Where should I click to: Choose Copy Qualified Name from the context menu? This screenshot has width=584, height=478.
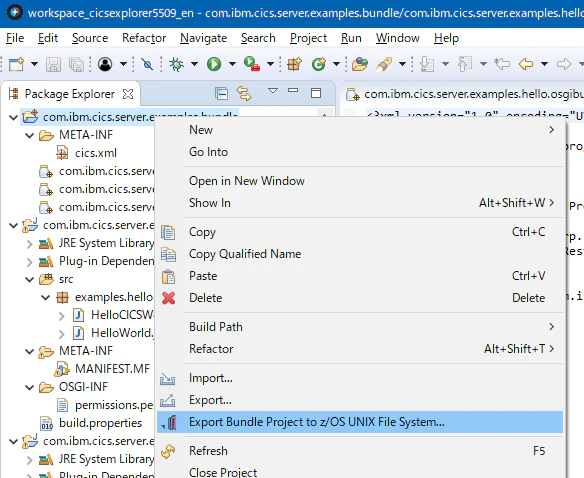click(x=245, y=254)
